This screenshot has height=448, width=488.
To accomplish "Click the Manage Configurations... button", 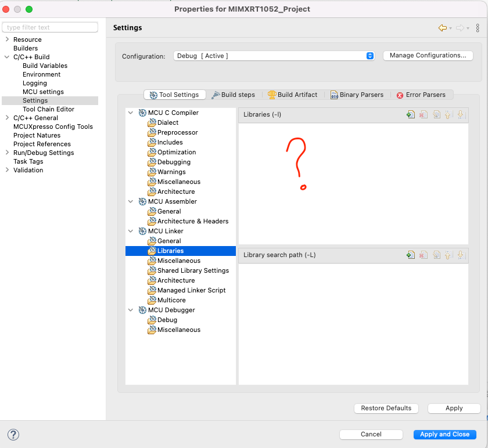I will click(428, 55).
